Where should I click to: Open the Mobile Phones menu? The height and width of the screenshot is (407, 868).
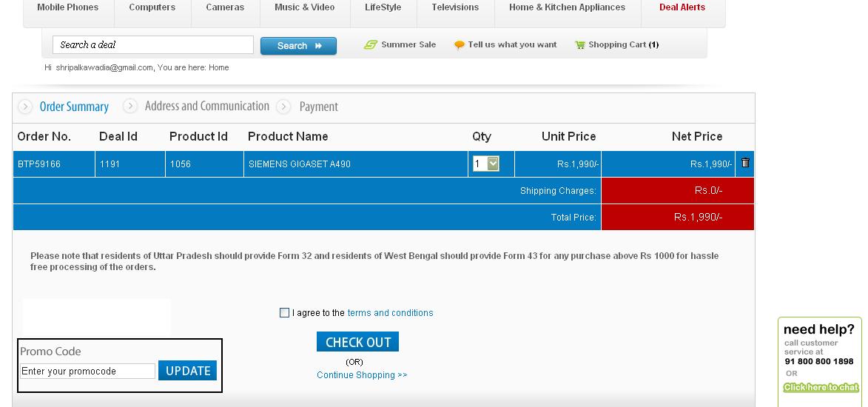tap(67, 7)
